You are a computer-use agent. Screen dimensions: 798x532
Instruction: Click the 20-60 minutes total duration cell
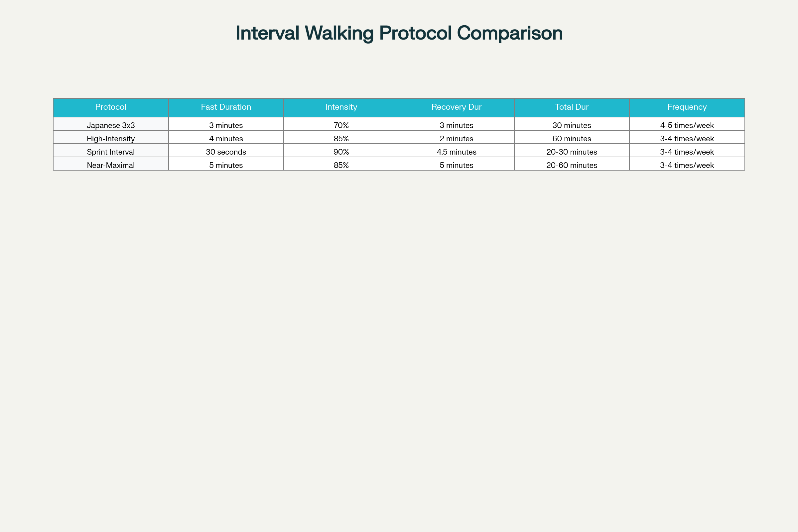(x=572, y=165)
